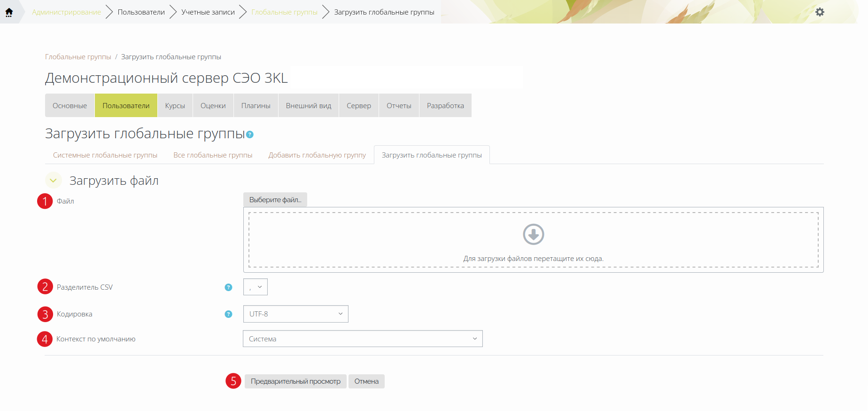Click Предварительный просмотр button
This screenshot has width=868, height=411.
tap(295, 381)
